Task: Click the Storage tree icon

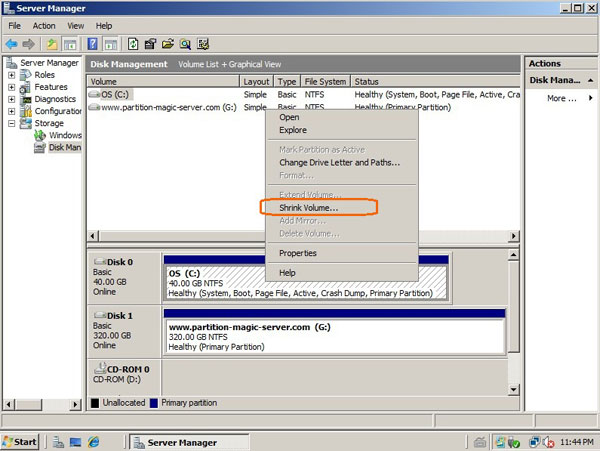Action: 26,123
